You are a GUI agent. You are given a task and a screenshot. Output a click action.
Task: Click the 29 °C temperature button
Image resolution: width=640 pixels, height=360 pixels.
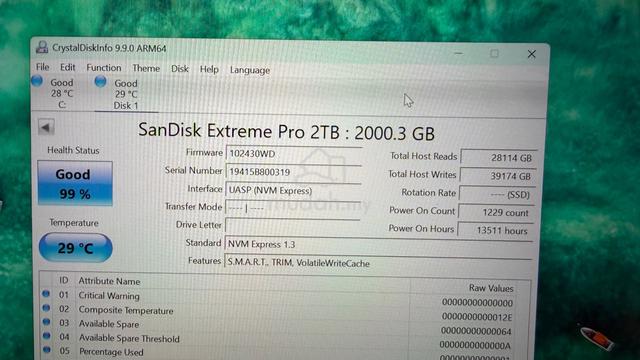[x=76, y=248]
